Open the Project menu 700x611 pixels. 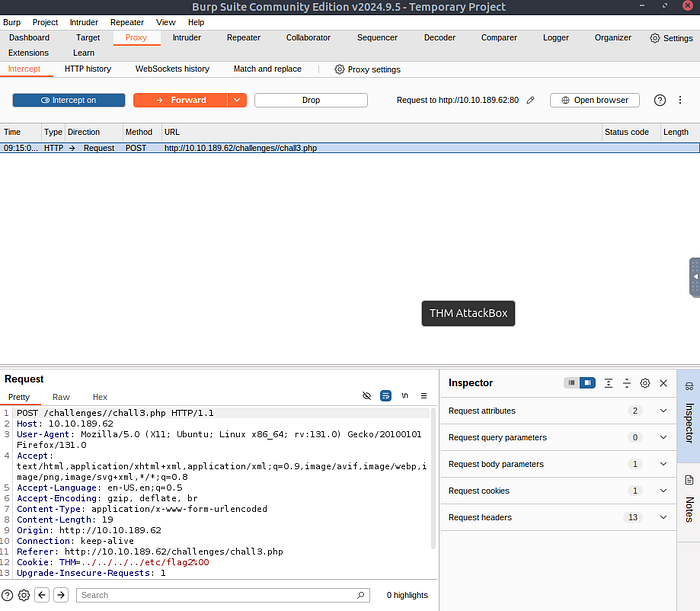point(45,22)
